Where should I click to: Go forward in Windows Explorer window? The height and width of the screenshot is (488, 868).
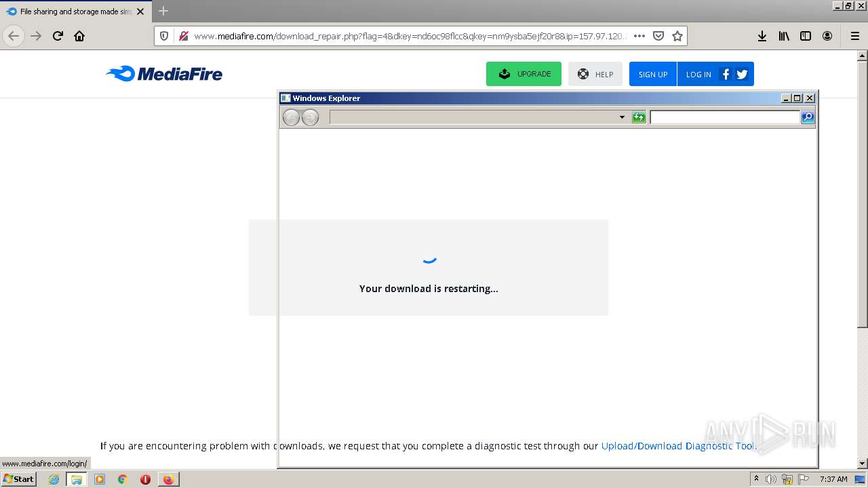click(310, 117)
